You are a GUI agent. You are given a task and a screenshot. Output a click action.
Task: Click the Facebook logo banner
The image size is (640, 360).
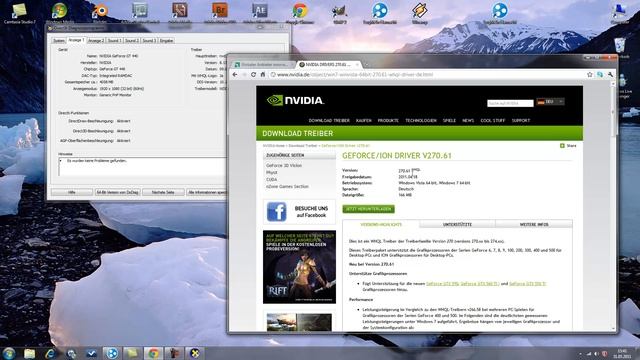tap(299, 212)
